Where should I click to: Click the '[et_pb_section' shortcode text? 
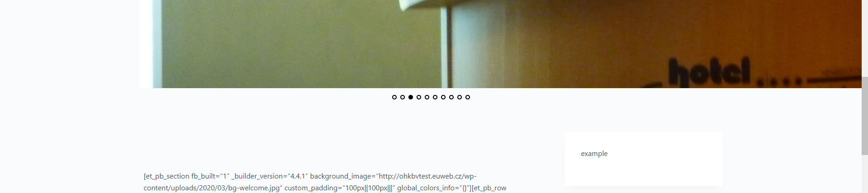click(x=166, y=176)
